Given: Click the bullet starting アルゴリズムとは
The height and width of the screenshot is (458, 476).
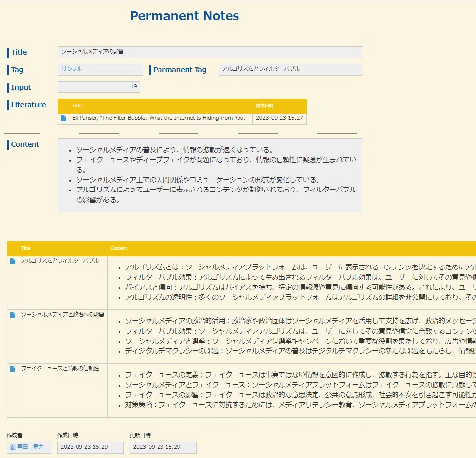Looking at the screenshot, I should 300,267.
